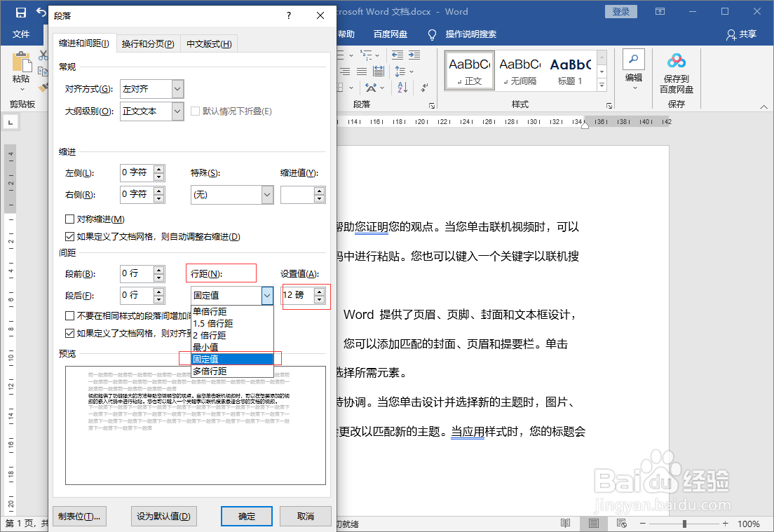Click 操作说明搜索 search box
Screen dimensions: 774x532
pos(471,34)
